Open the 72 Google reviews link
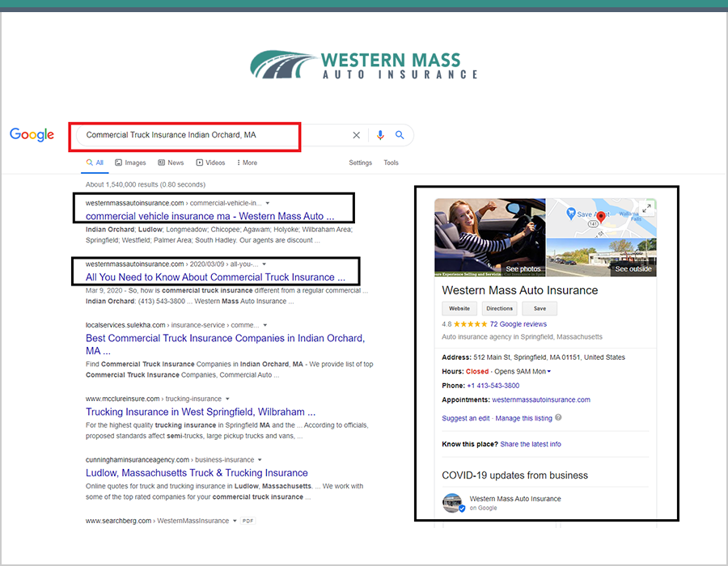728x566 pixels. (x=518, y=324)
